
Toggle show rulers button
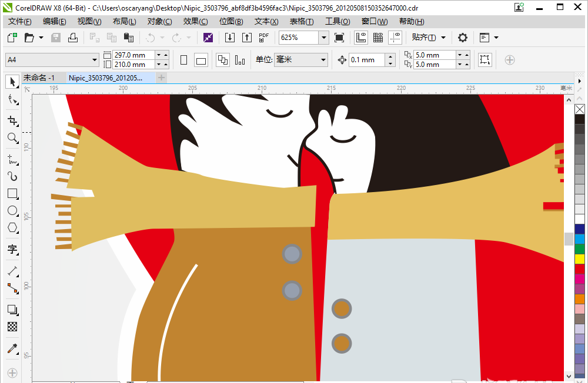(x=361, y=38)
